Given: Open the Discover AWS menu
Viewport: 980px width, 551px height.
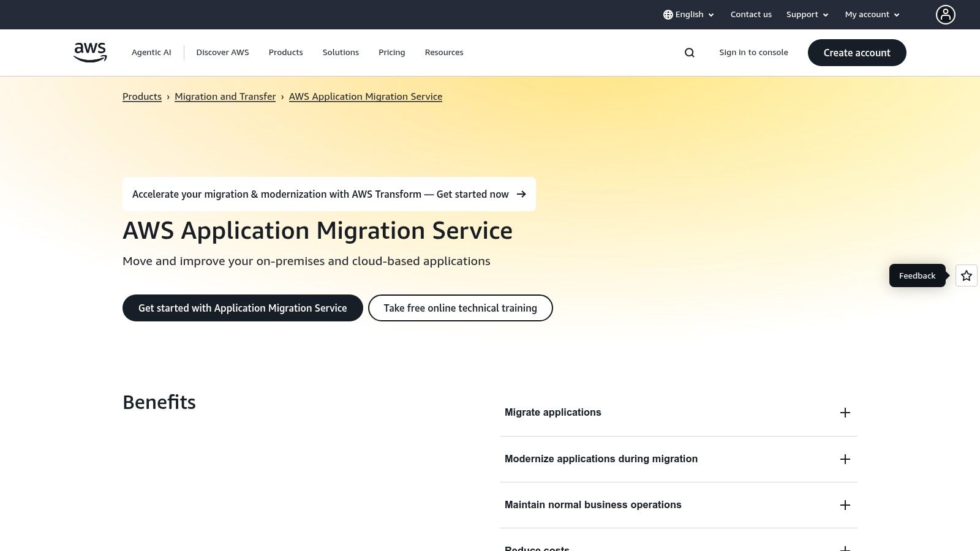Looking at the screenshot, I should point(222,53).
